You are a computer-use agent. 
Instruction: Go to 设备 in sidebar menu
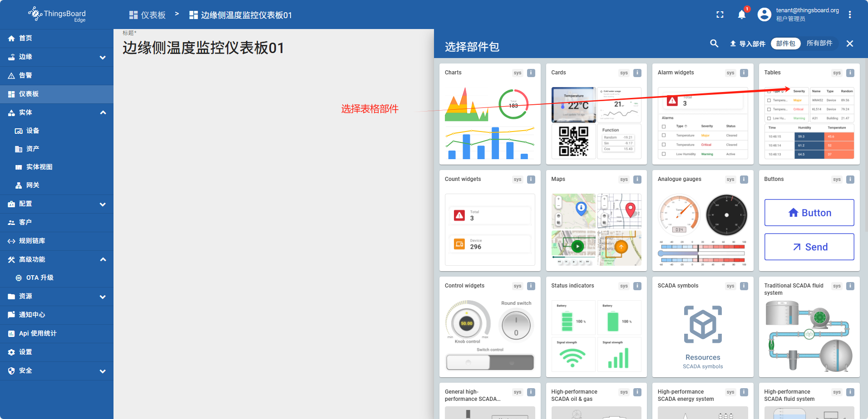point(33,131)
